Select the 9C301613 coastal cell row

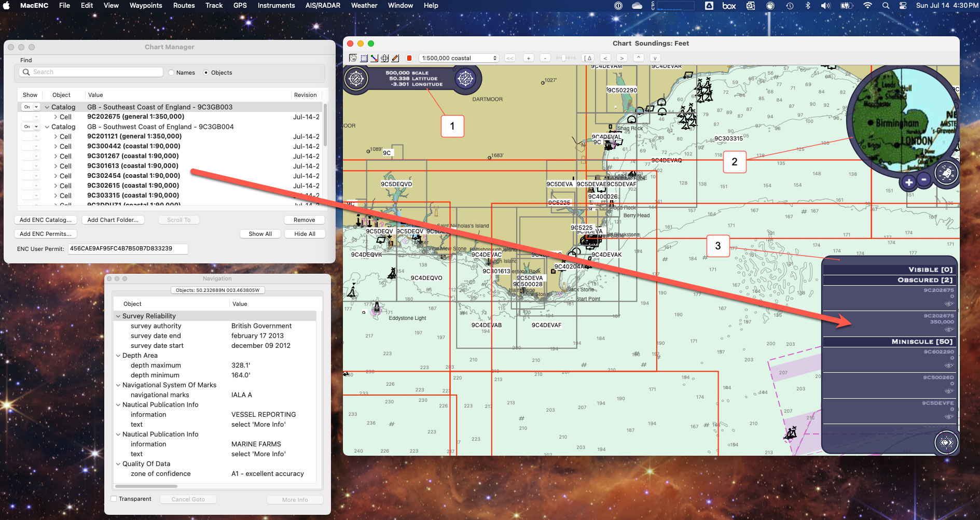click(x=170, y=166)
